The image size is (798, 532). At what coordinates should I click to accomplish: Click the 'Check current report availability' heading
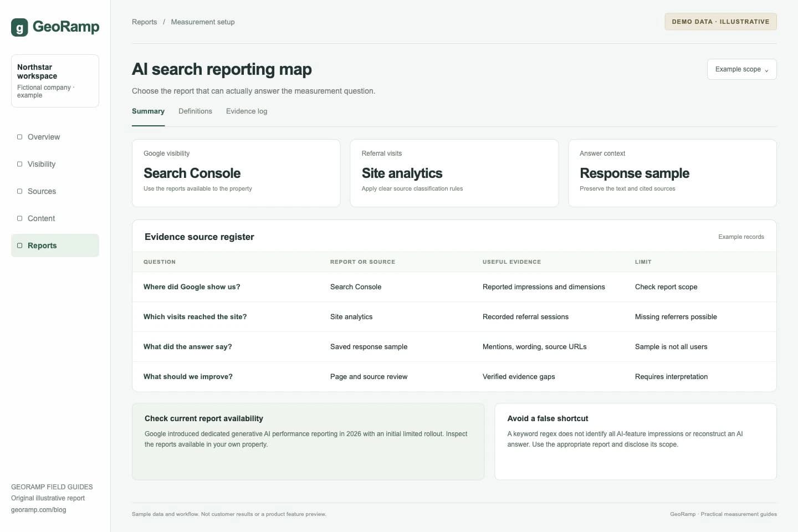coord(204,418)
